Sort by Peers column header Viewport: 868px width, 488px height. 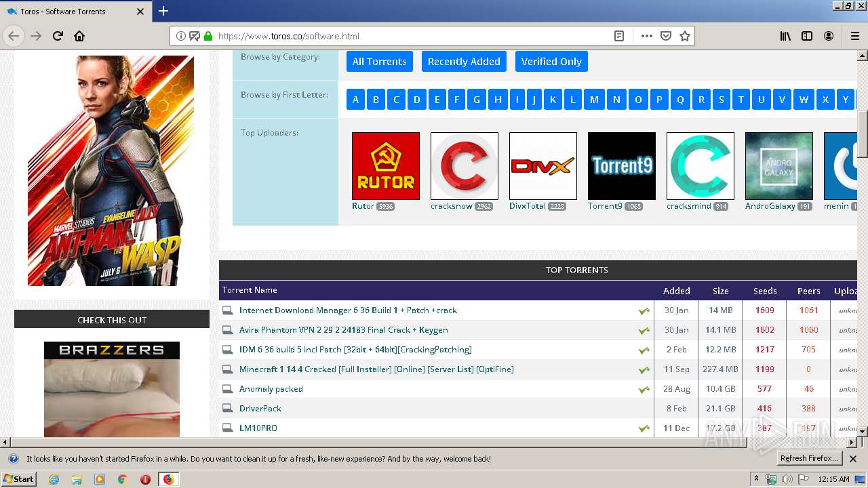coord(808,291)
